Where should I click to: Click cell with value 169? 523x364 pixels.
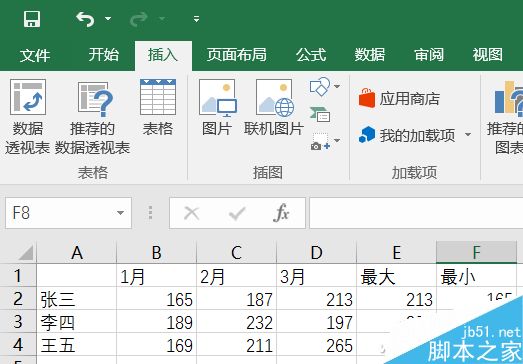(x=157, y=345)
